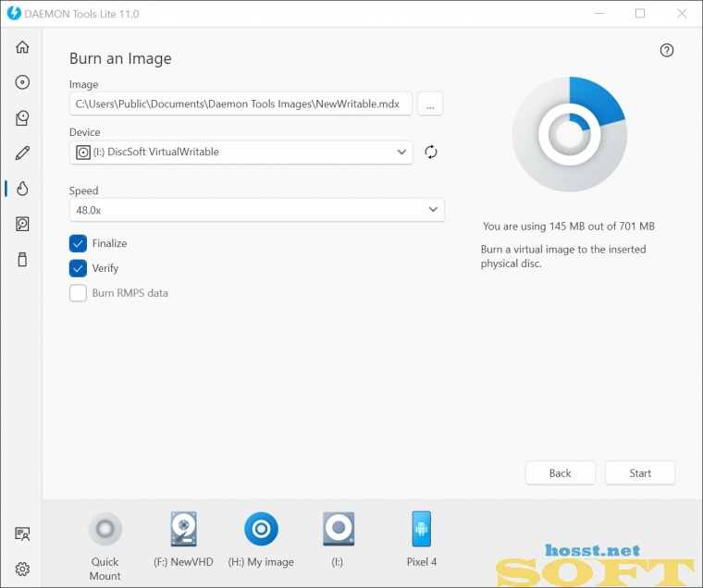Select the flame Burn sidebar icon
Image resolution: width=703 pixels, height=588 pixels.
coord(22,189)
